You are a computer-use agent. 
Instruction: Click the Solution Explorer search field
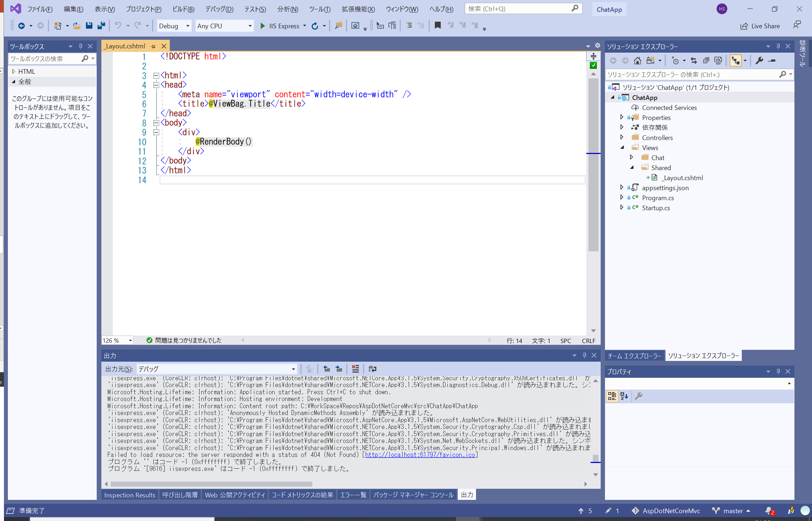coord(691,74)
